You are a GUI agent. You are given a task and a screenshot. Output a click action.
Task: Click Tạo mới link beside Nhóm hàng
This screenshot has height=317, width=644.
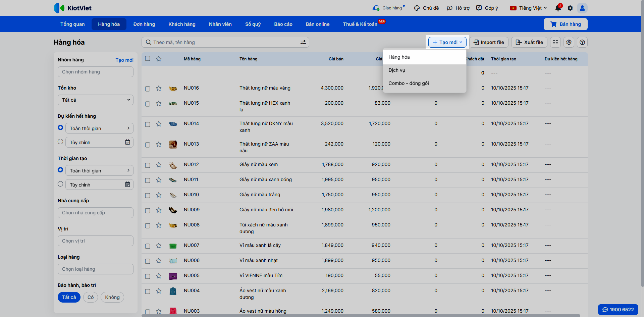click(x=124, y=60)
